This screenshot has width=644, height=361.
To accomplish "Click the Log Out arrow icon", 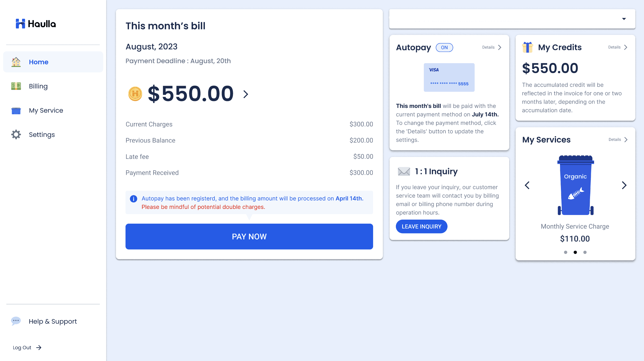I will pyautogui.click(x=39, y=347).
